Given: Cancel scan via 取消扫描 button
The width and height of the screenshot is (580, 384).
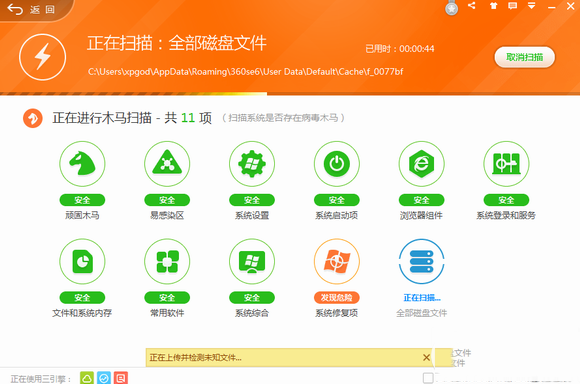Looking at the screenshot, I should click(x=525, y=57).
